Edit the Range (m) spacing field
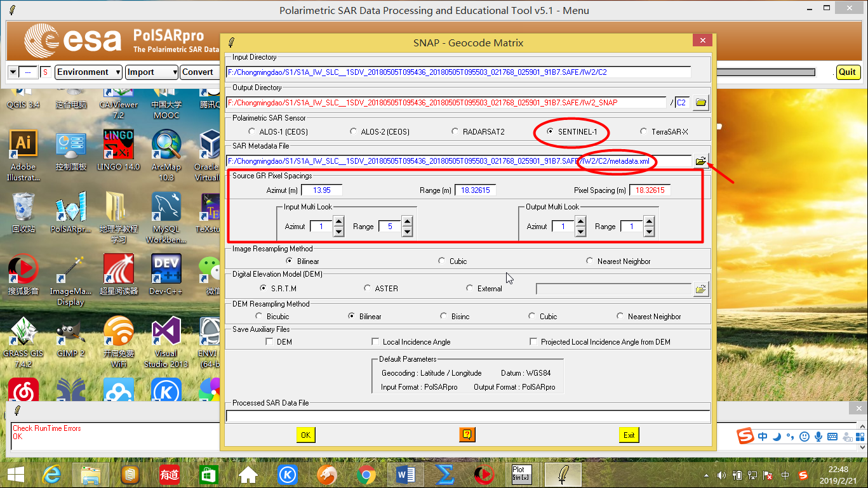The width and height of the screenshot is (868, 488). click(x=476, y=190)
